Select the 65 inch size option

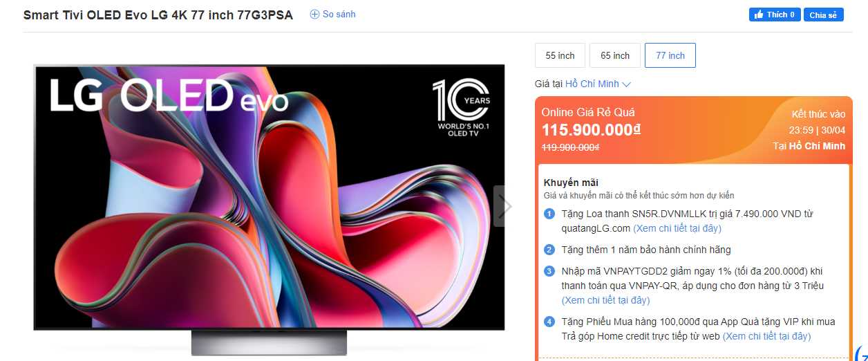(x=615, y=55)
